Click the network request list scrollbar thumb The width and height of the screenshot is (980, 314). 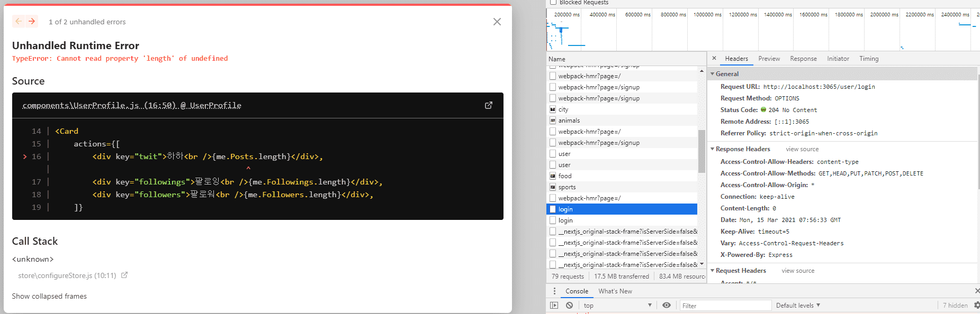click(x=702, y=151)
